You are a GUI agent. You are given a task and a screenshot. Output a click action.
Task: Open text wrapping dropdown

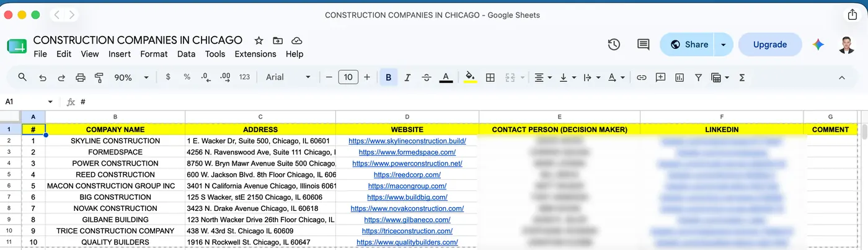[x=592, y=78]
